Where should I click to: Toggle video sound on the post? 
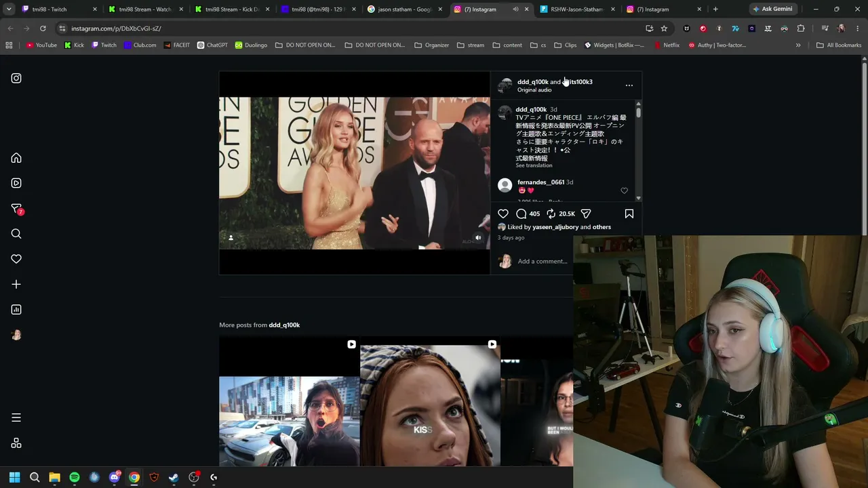tap(478, 238)
